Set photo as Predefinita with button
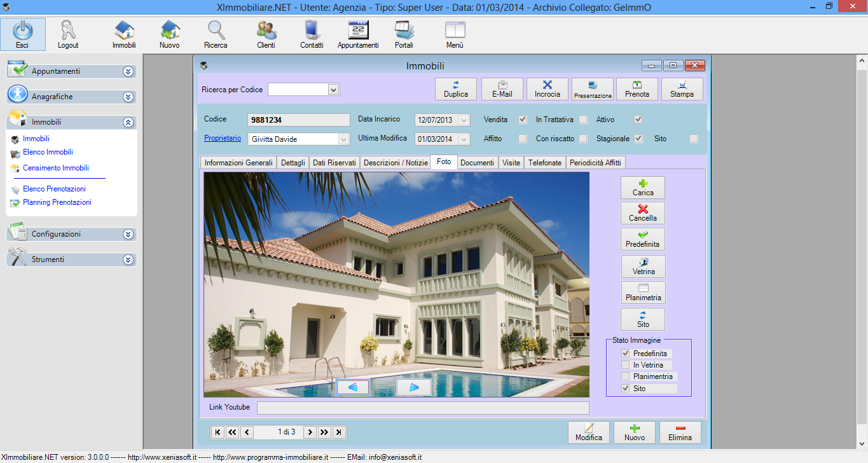Viewport: 868px width, 463px height. point(643,239)
